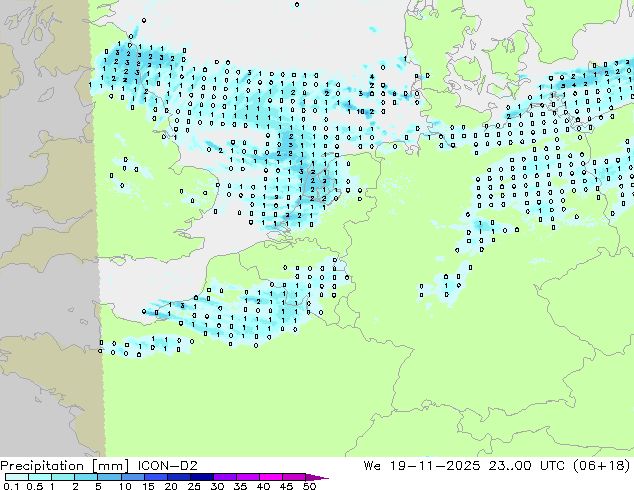Image resolution: width=634 pixels, height=490 pixels.
Task: Click the "30" legend scale label
Action: click(217, 486)
